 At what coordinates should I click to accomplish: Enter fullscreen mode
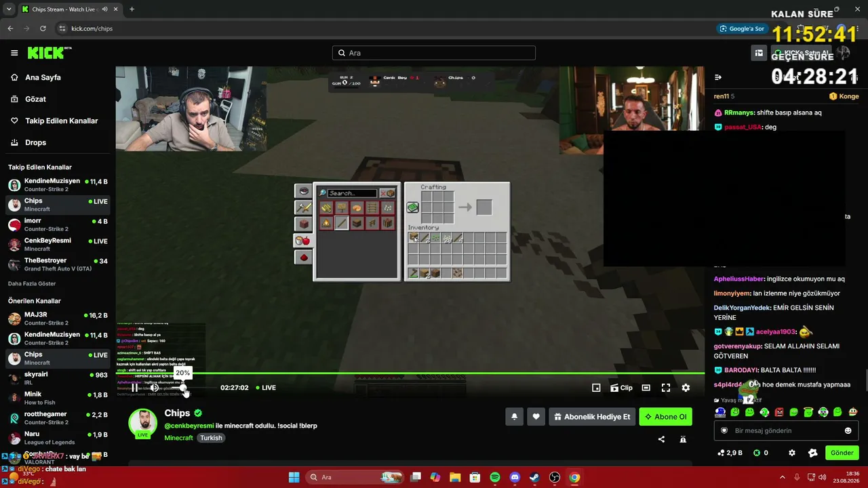[x=666, y=388]
